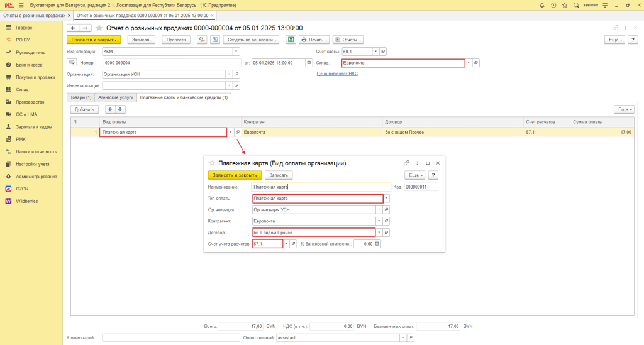Open the document's three-dot menu
644x345 pixels.
coord(625,28)
